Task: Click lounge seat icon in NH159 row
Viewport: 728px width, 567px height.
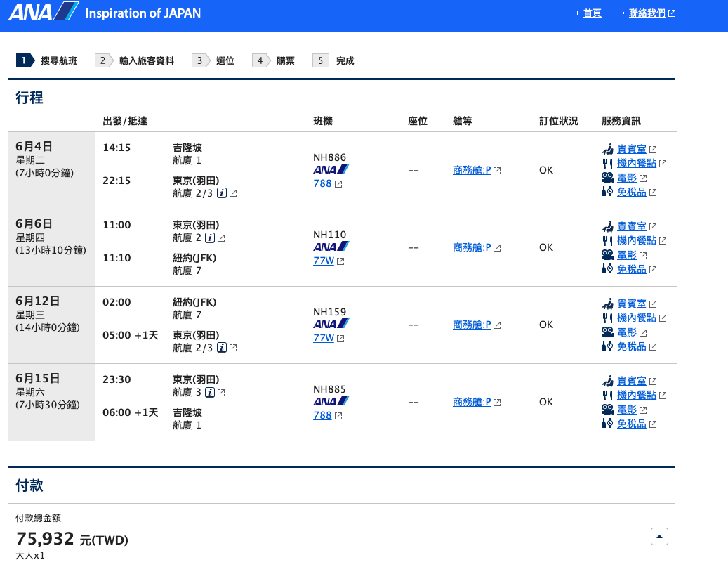Action: [607, 303]
